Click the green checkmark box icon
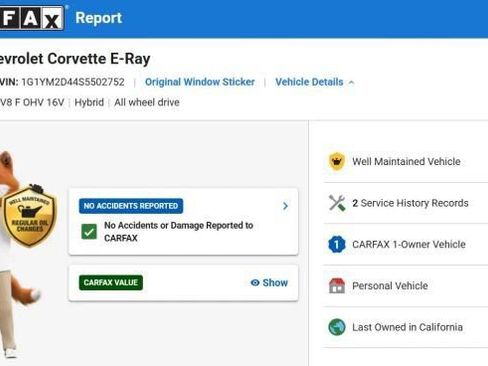 click(89, 232)
